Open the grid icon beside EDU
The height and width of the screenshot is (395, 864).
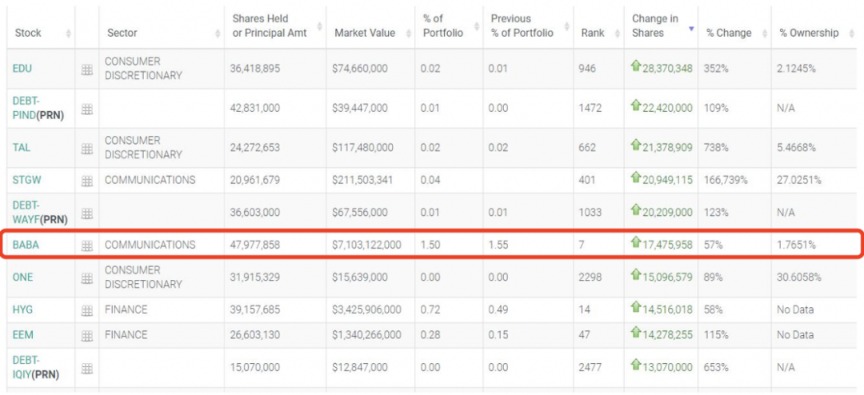coord(87,69)
